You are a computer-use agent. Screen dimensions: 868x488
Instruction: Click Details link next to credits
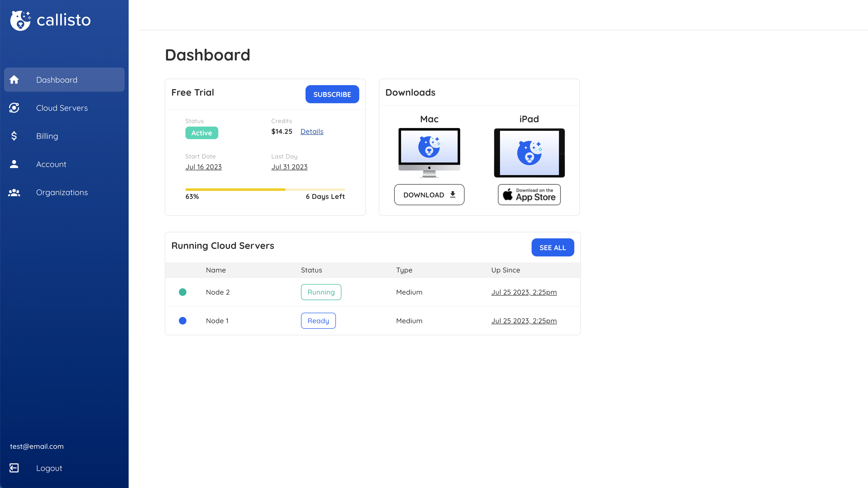(311, 131)
